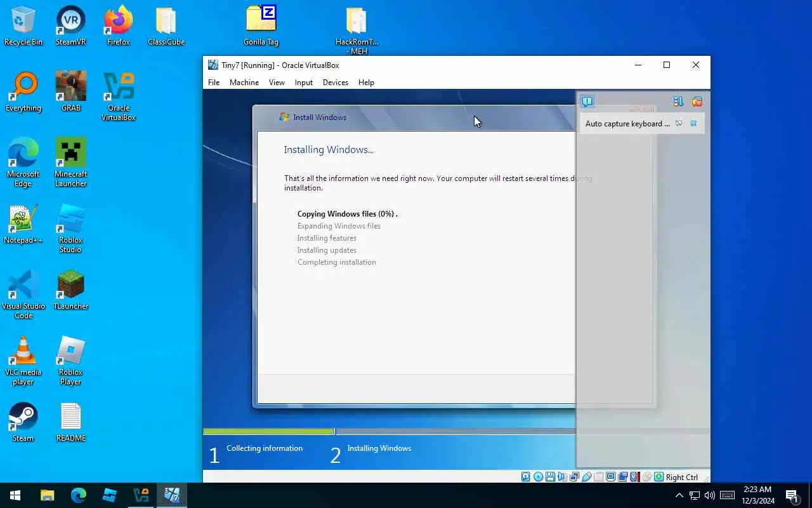The width and height of the screenshot is (812, 508).
Task: Click the mouse integration status indicator
Action: tap(646, 477)
